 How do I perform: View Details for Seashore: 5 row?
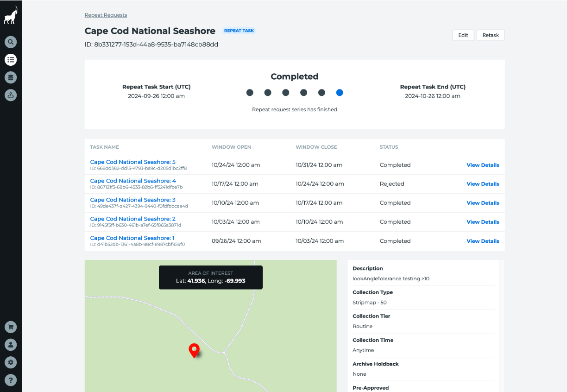point(483,165)
